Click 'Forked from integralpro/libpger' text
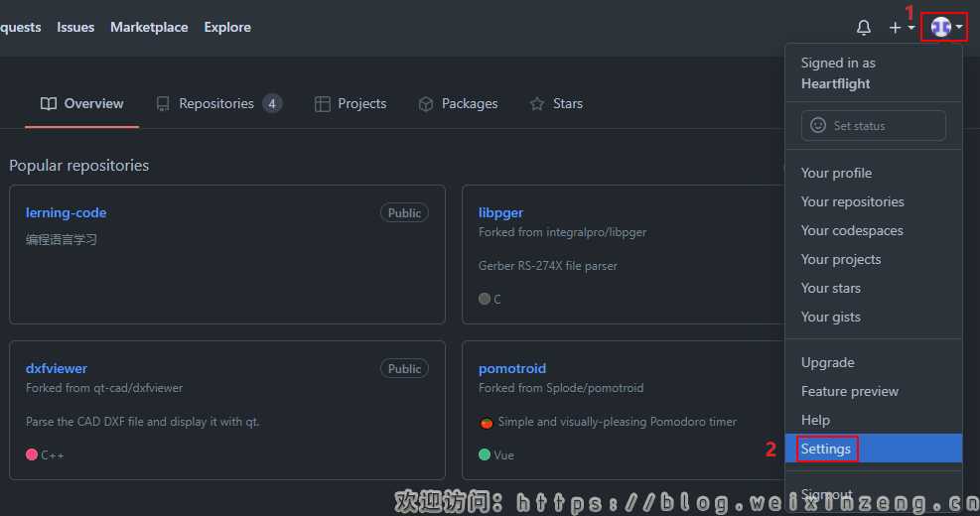Image resolution: width=980 pixels, height=516 pixels. pyautogui.click(x=562, y=232)
